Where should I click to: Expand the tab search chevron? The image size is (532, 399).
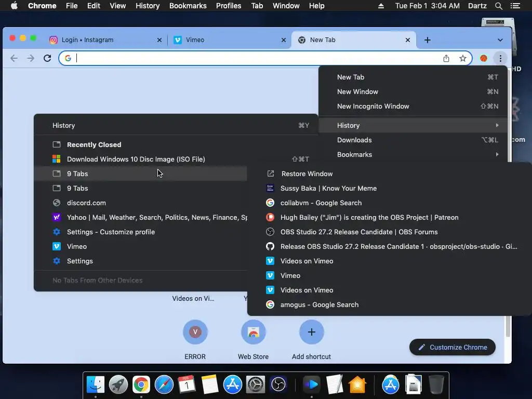pos(500,40)
